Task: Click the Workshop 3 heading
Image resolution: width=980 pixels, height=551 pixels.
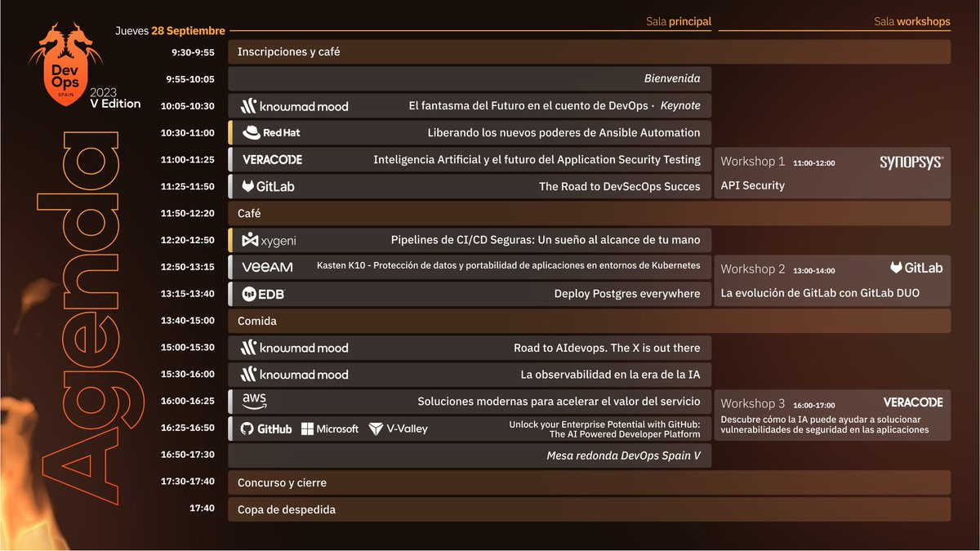Action: (x=752, y=403)
